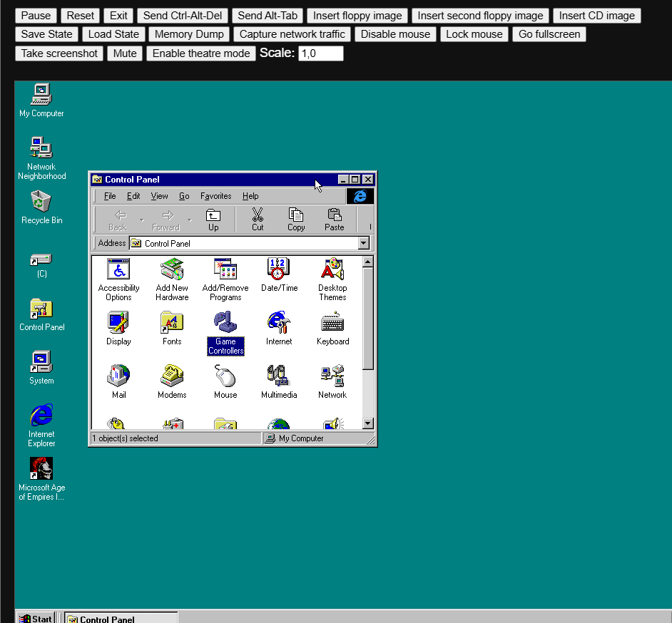Click the Up folder toolbar icon

[x=213, y=216]
